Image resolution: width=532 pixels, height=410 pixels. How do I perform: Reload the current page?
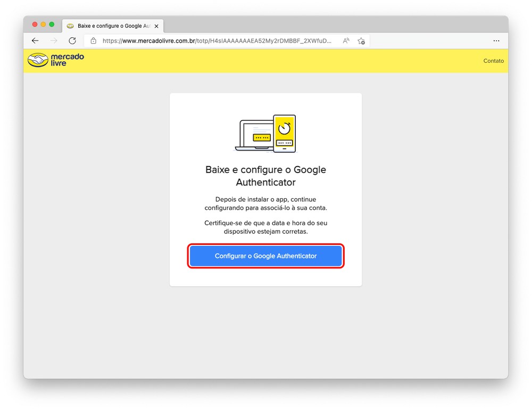tap(72, 41)
